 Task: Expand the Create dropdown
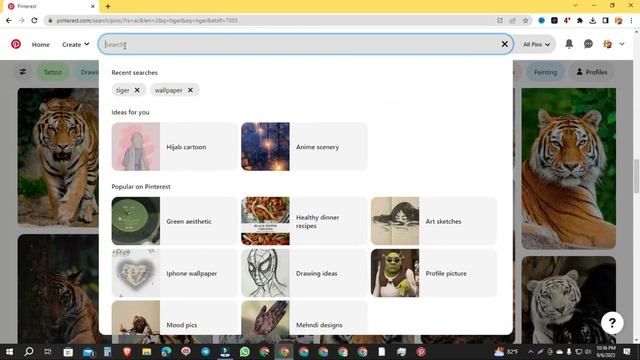[x=76, y=44]
